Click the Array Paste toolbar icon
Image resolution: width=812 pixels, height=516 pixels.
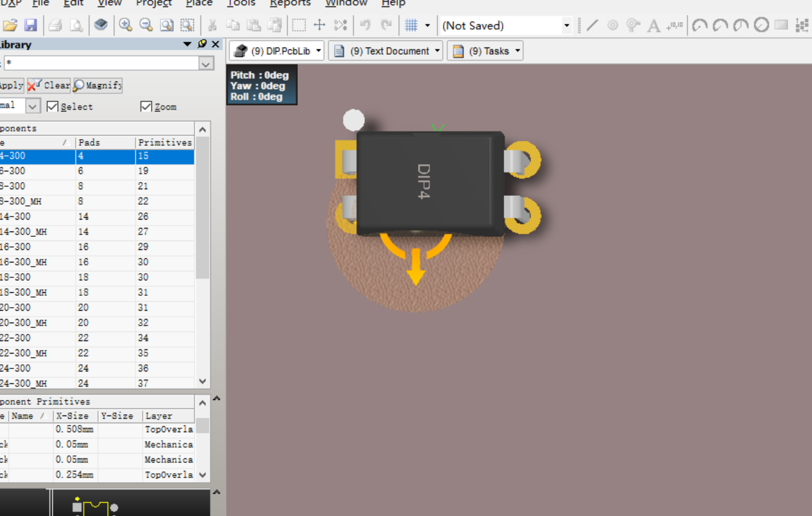pyautogui.click(x=802, y=25)
